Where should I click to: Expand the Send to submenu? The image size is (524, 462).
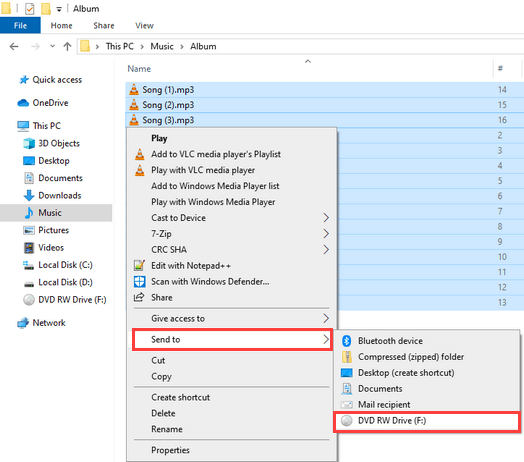[x=232, y=339]
